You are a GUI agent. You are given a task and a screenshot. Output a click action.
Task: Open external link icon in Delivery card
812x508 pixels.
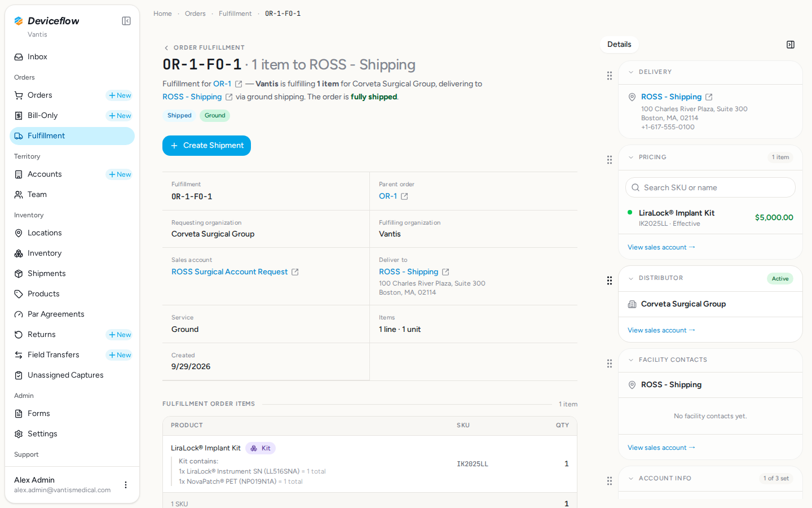709,97
